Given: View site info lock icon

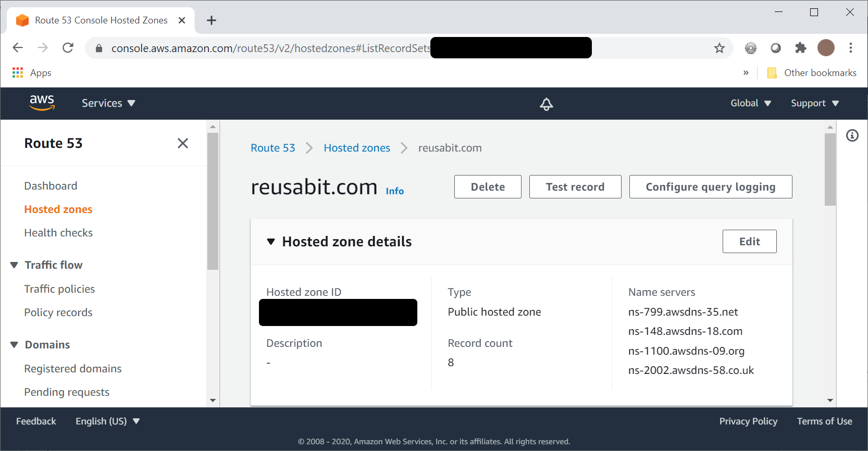Looking at the screenshot, I should pyautogui.click(x=99, y=48).
